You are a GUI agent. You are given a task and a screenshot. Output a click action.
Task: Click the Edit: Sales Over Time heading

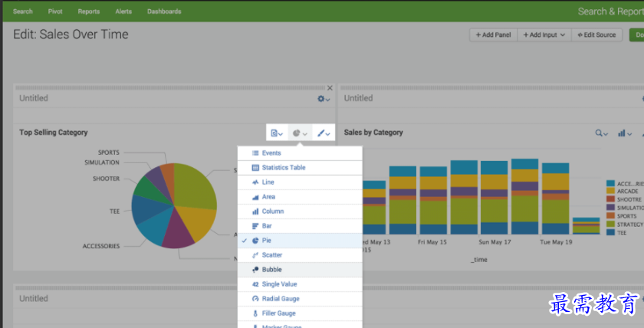[x=71, y=34]
